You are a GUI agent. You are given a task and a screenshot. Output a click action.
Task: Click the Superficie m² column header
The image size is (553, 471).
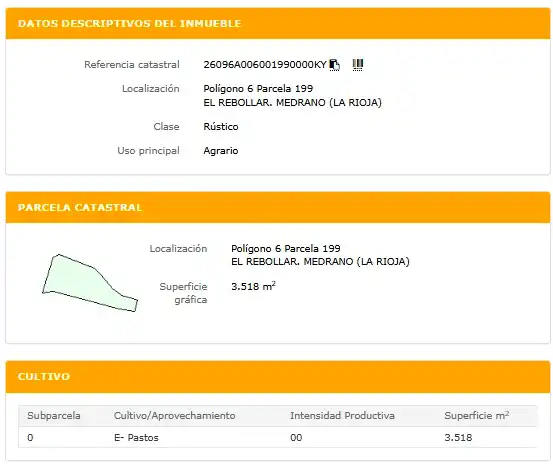476,415
